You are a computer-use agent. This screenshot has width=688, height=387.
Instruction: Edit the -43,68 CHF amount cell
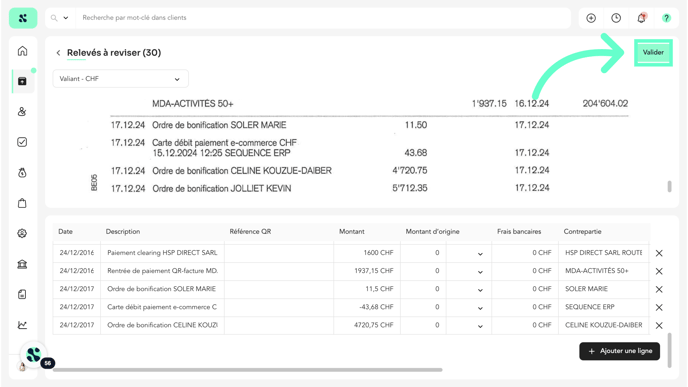(x=367, y=307)
